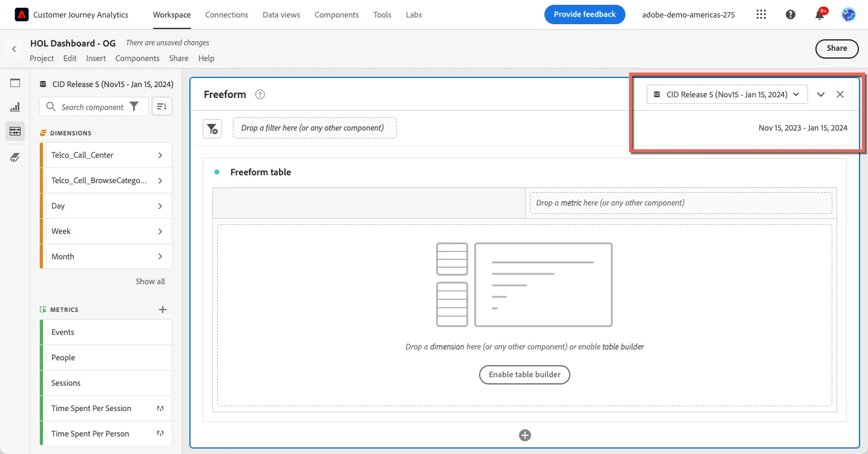Click the component filter funnel icon
The width and height of the screenshot is (868, 454).
(134, 106)
